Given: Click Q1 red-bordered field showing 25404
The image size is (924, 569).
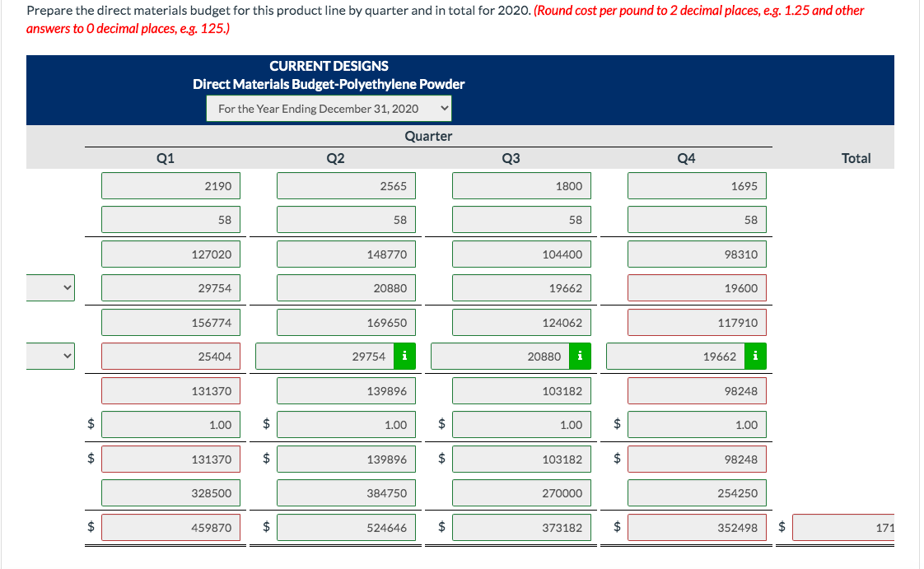Looking at the screenshot, I should (171, 357).
